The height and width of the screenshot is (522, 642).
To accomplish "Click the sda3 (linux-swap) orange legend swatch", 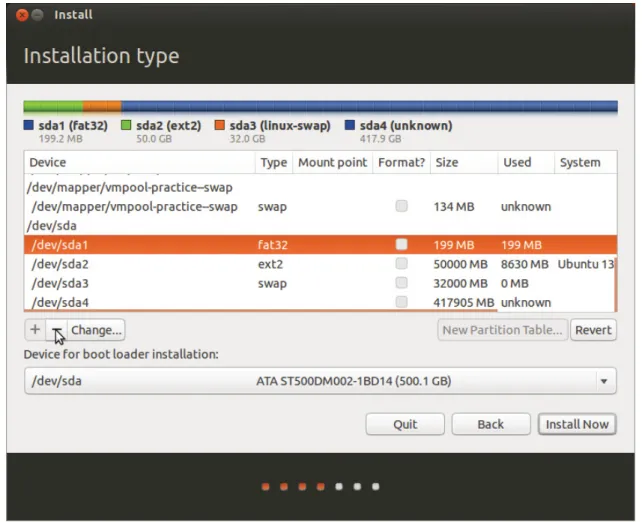I will point(219,125).
